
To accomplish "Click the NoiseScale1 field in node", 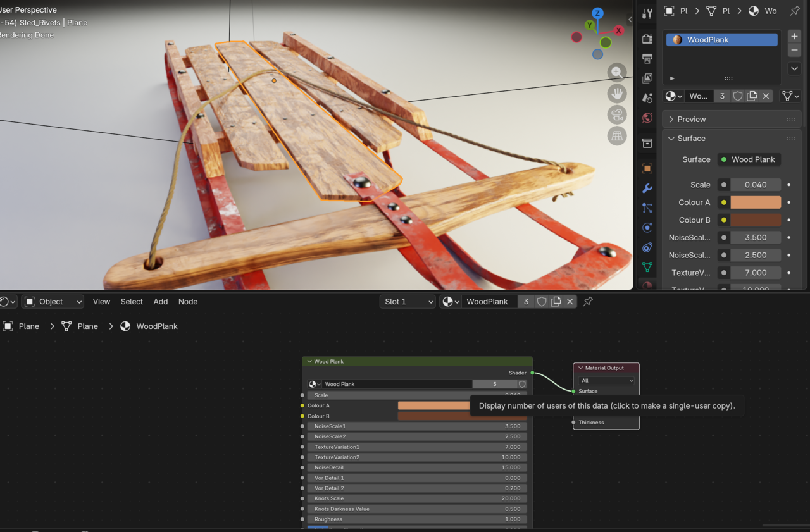I will pos(417,426).
